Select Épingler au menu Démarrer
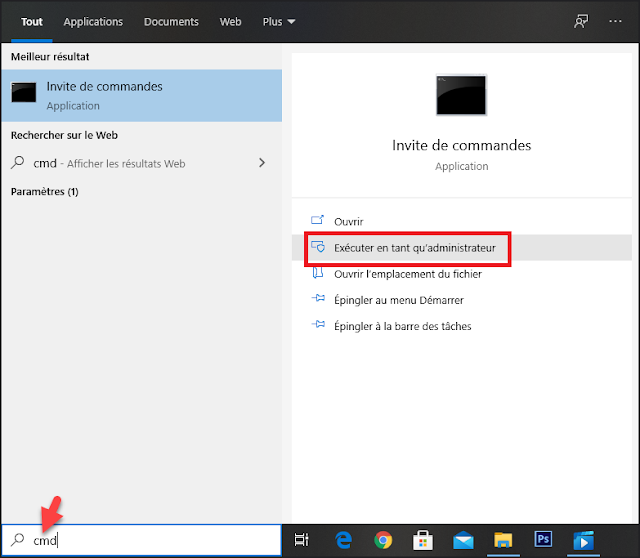The width and height of the screenshot is (640, 558). click(x=398, y=299)
